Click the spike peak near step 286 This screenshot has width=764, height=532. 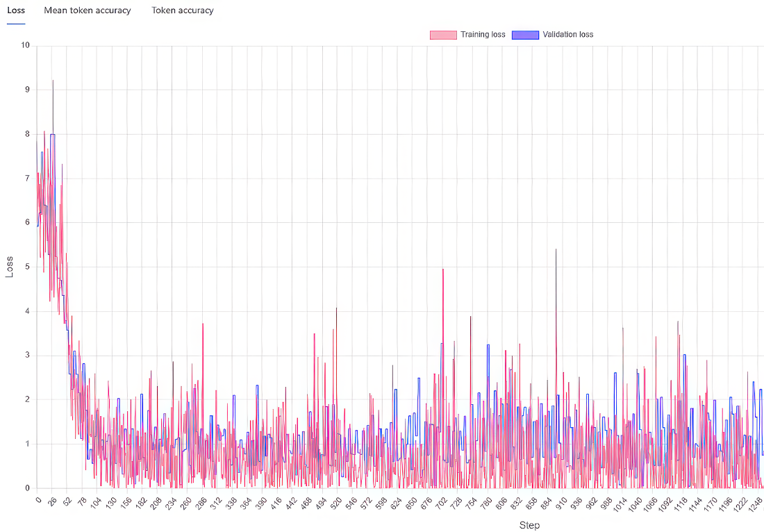(203, 324)
